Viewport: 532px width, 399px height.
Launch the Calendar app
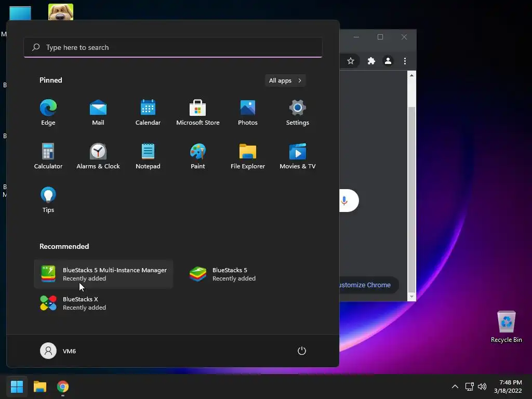point(148,112)
